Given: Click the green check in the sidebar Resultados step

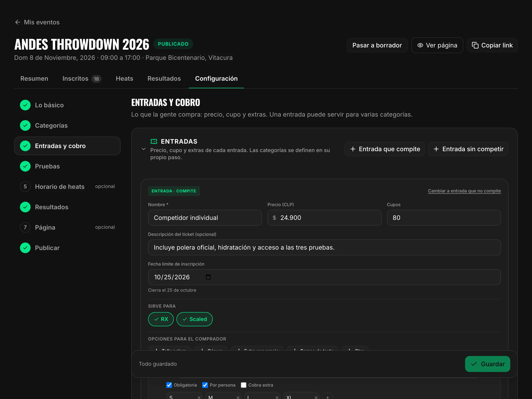Looking at the screenshot, I should pos(25,207).
